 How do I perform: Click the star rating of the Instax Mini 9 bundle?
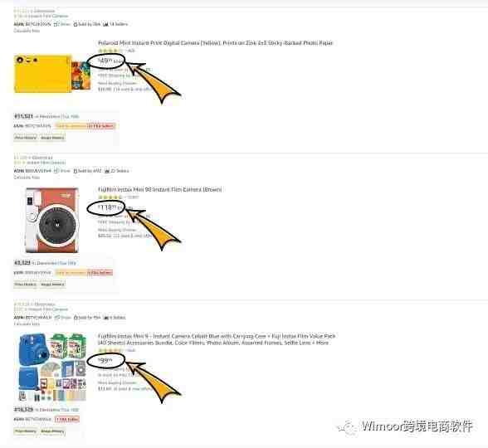[x=110, y=350]
